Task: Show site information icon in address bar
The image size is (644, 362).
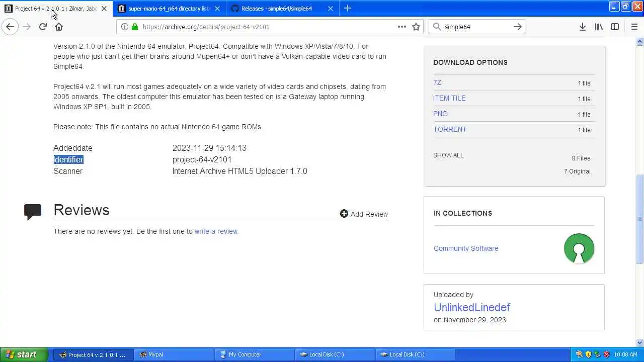Action: point(125,27)
